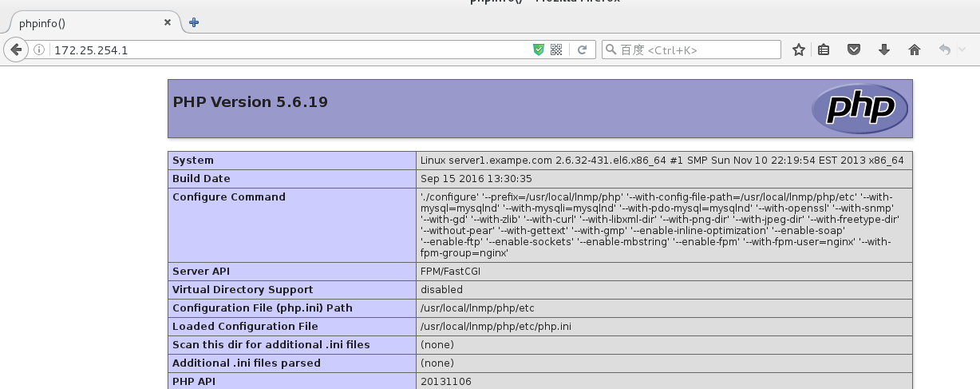Viewport: 980px width, 389px height.
Task: Reload the page with the refresh icon
Action: pyautogui.click(x=583, y=50)
